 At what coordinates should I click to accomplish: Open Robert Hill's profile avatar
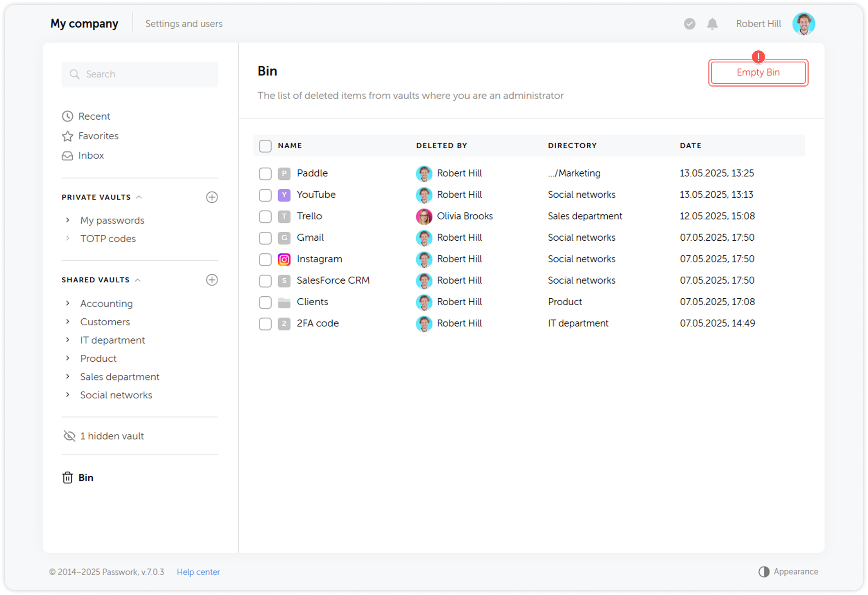click(x=803, y=24)
